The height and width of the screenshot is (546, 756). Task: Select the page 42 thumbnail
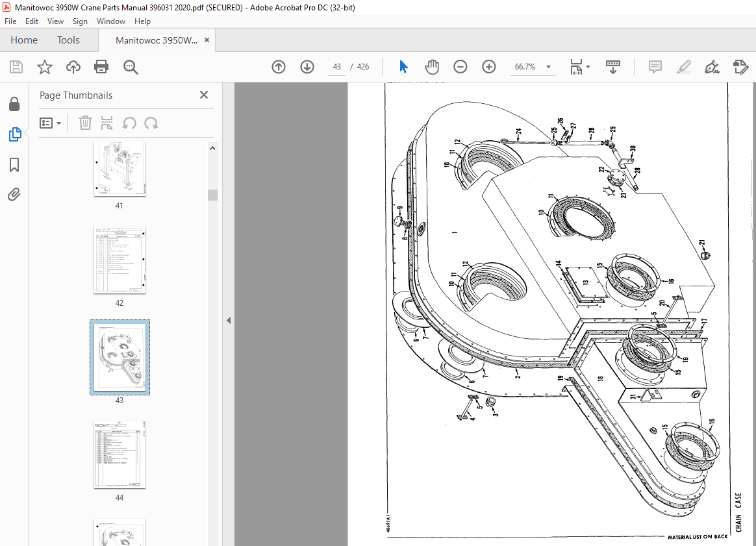tap(120, 260)
